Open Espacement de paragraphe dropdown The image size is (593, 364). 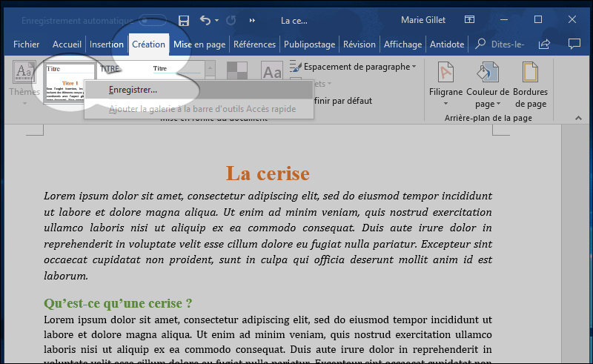click(353, 67)
